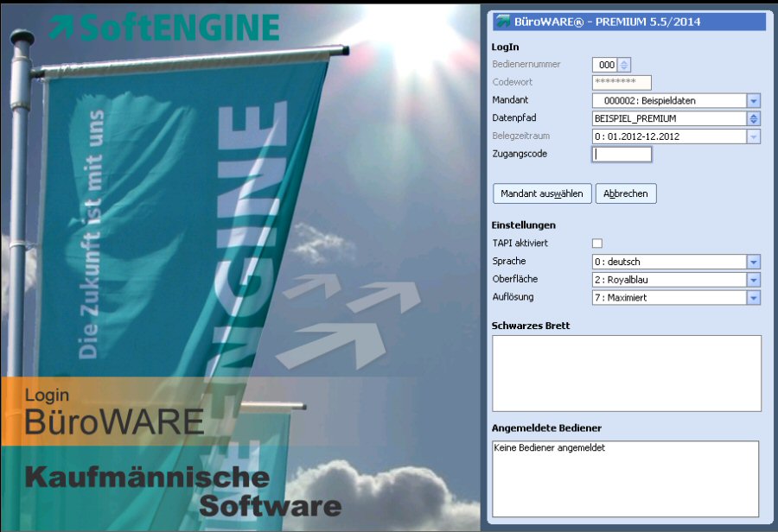Open the Auflösung dropdown arrow

coord(754,297)
